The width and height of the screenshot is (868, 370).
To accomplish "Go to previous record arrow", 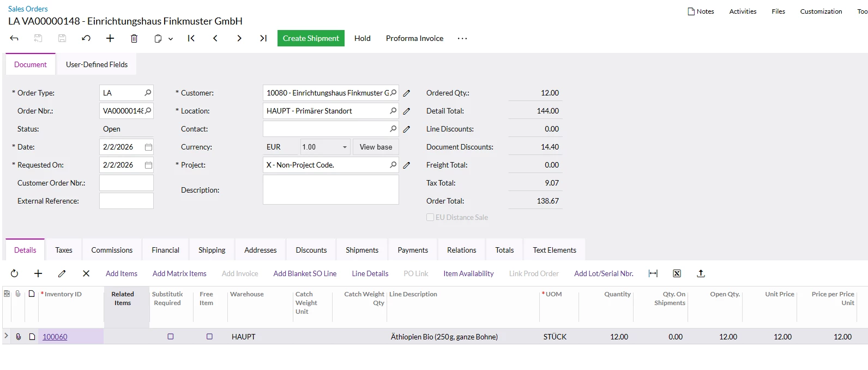I will coord(215,38).
